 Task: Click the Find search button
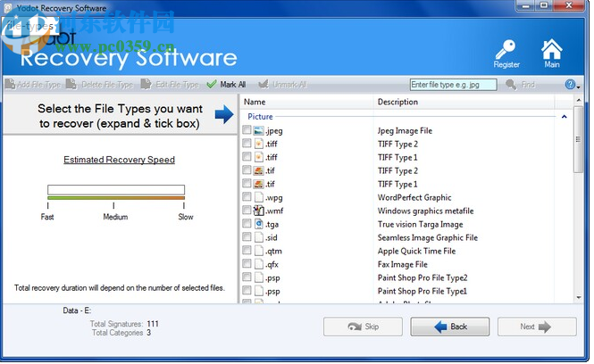[x=521, y=85]
